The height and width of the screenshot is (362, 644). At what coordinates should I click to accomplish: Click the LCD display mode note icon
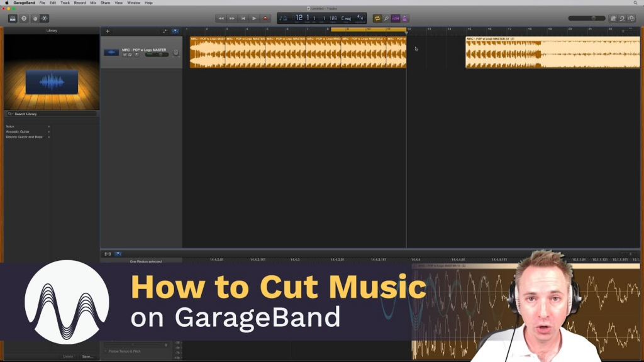[283, 18]
